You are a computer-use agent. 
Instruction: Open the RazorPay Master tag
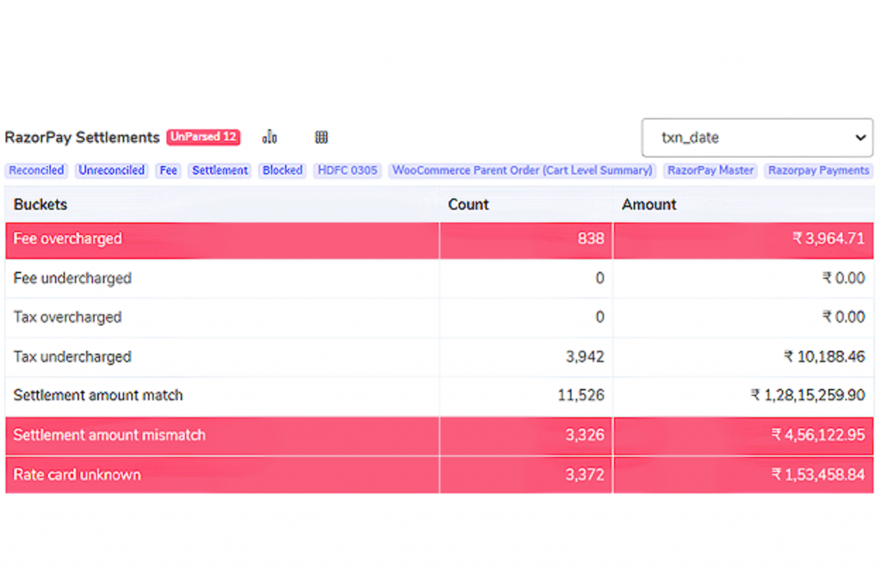[x=711, y=170]
